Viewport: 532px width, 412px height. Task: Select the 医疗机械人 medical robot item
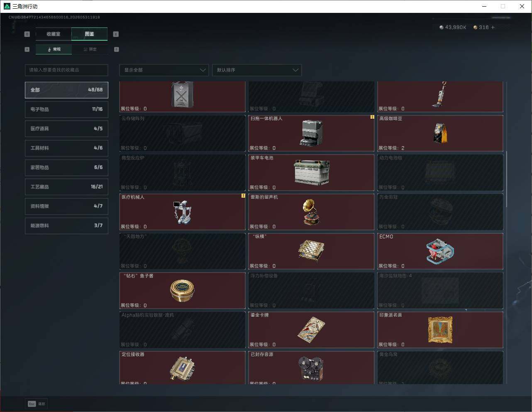coord(183,212)
